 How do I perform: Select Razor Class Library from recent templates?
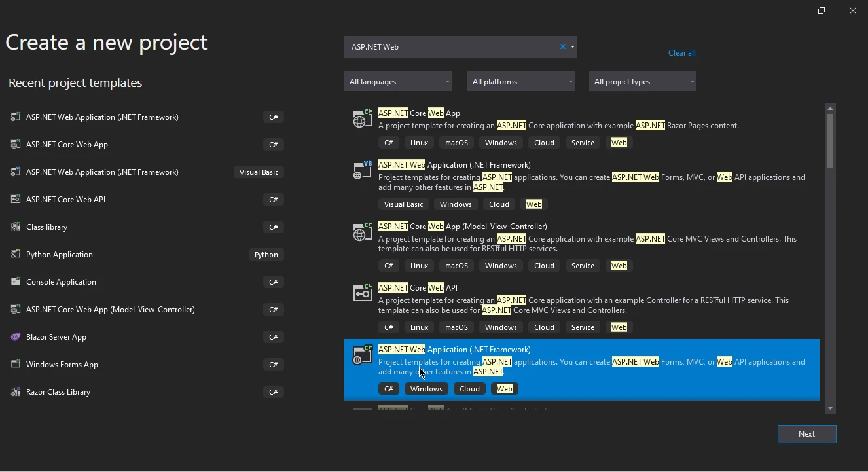[58, 392]
